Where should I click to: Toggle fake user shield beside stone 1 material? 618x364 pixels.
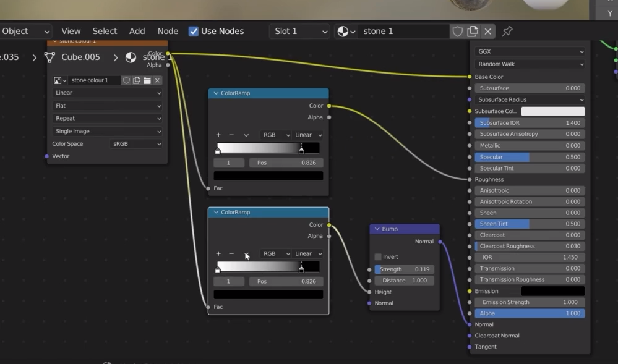tap(457, 31)
